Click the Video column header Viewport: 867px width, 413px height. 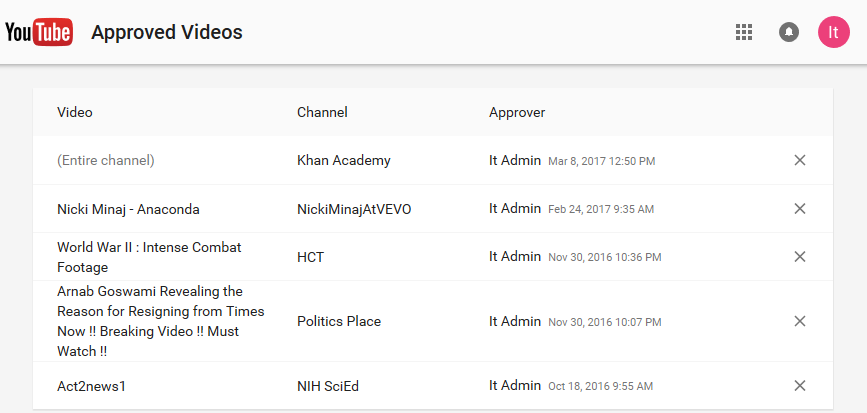click(x=75, y=112)
